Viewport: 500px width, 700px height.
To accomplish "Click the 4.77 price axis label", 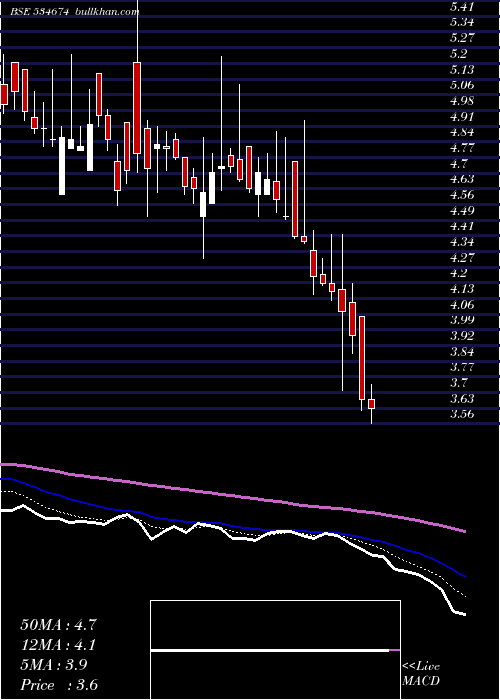I will click(x=462, y=148).
